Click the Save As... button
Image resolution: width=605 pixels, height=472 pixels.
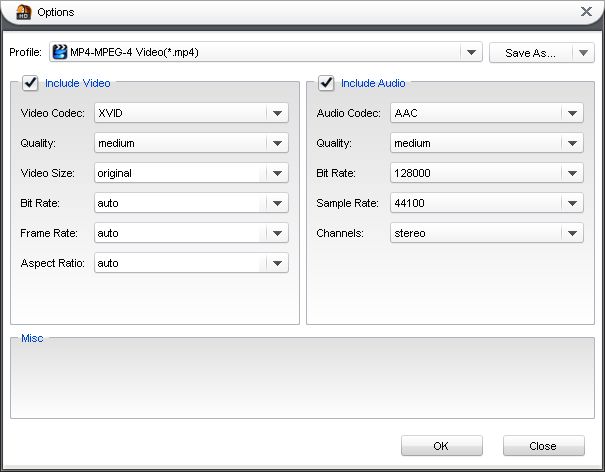point(531,52)
